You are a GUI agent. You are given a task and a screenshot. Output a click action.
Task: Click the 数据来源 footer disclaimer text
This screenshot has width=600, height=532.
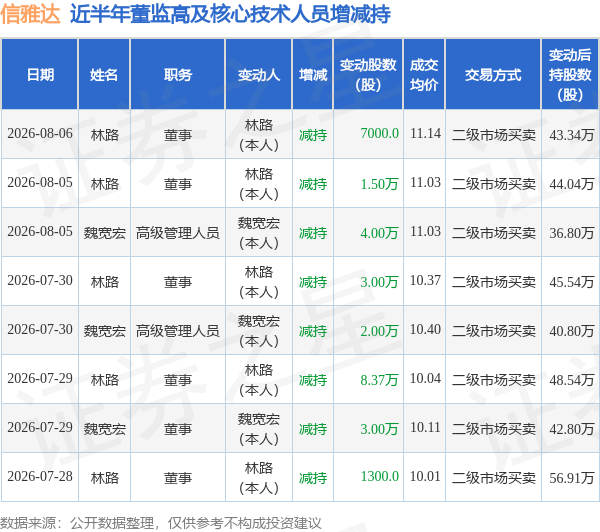[x=161, y=523]
